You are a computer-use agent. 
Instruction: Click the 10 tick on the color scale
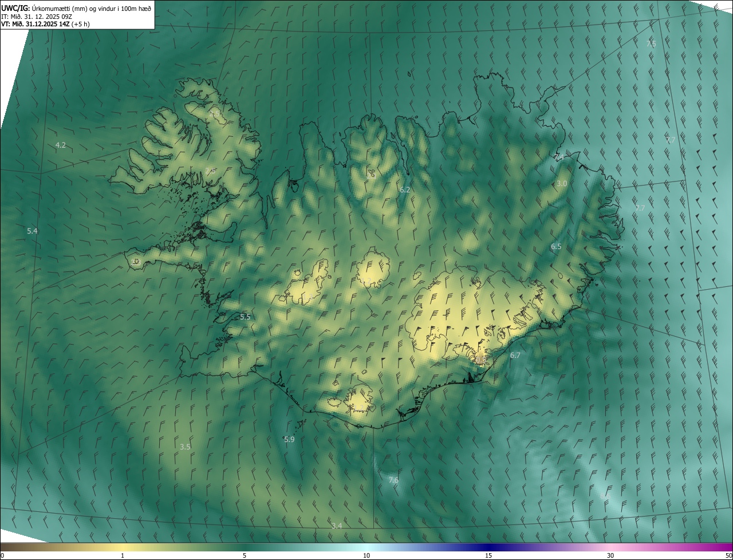366,555
